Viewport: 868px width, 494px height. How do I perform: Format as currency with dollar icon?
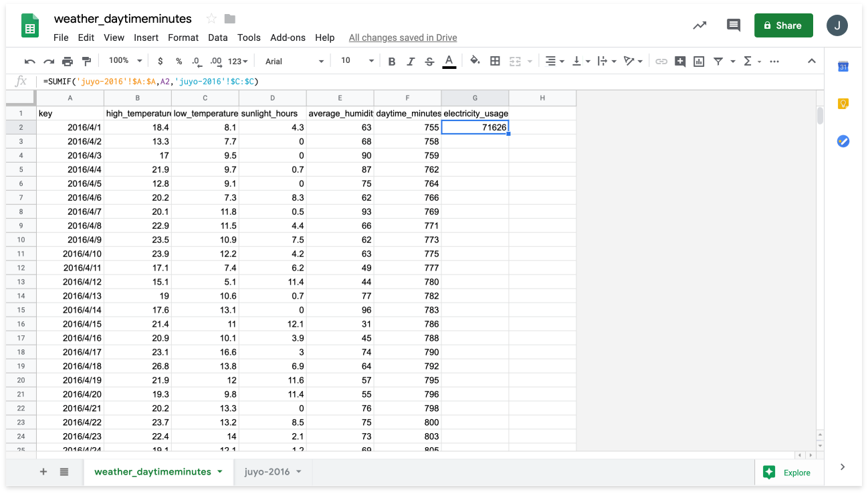[x=160, y=61]
